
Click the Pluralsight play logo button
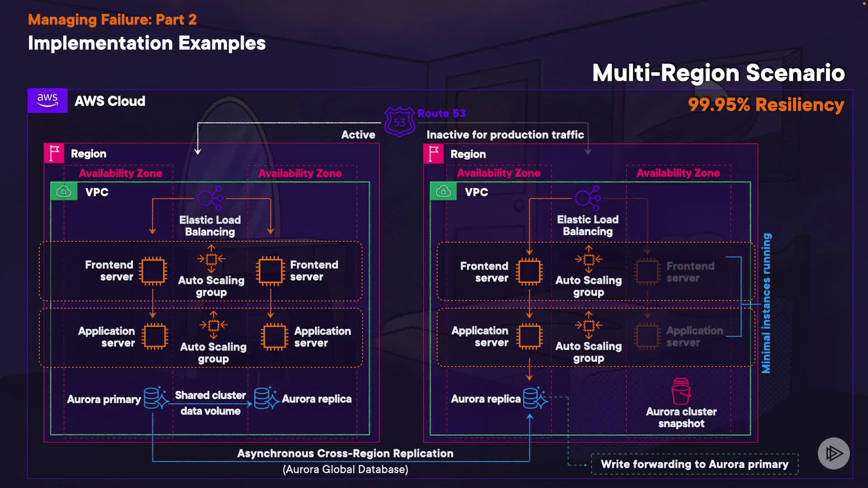pos(833,453)
